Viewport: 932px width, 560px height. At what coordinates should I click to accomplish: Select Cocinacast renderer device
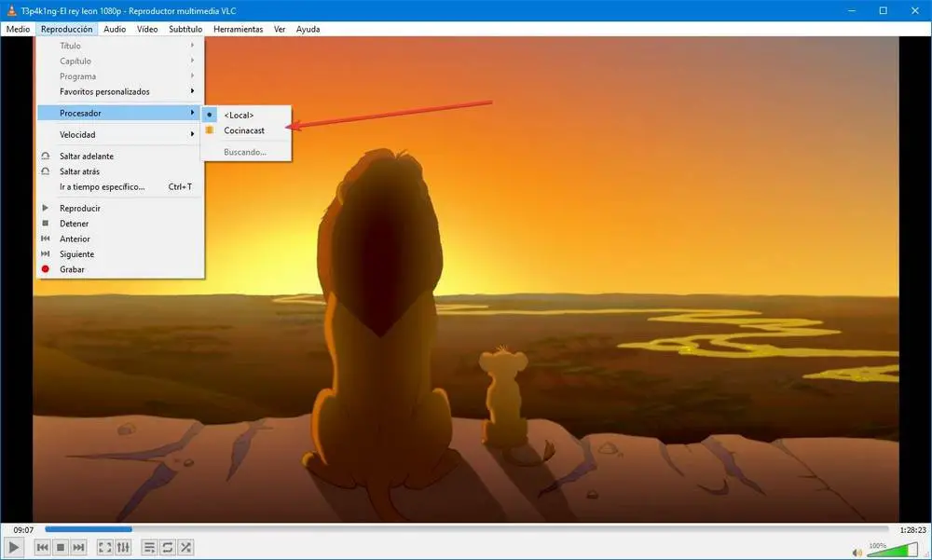pos(246,130)
